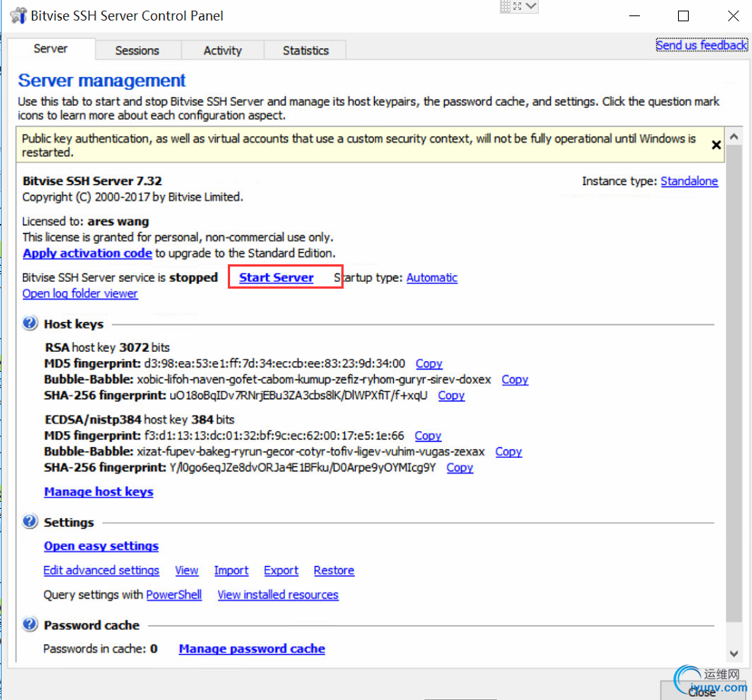Switch to the Sessions tab

[137, 50]
